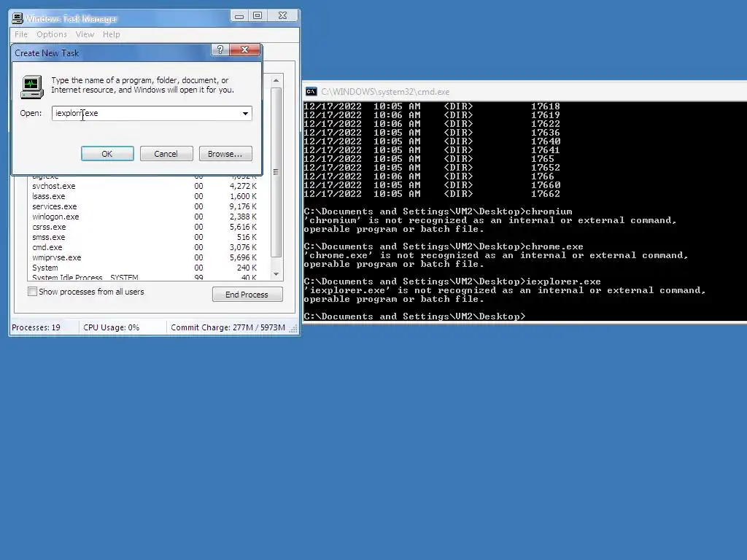Open the File menu in Task Manager
This screenshot has height=560, width=747.
pos(21,34)
